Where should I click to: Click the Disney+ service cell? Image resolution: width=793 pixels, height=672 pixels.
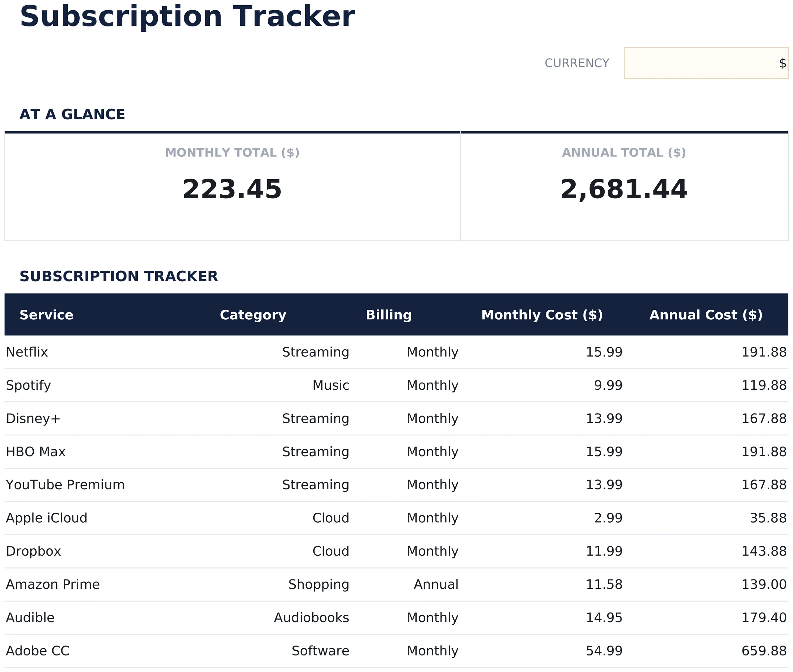tap(33, 419)
